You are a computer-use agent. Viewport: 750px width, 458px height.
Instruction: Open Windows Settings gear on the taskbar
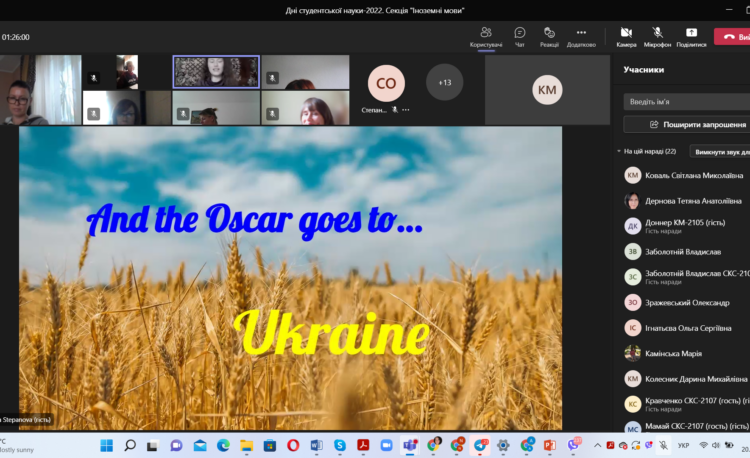pos(503,446)
